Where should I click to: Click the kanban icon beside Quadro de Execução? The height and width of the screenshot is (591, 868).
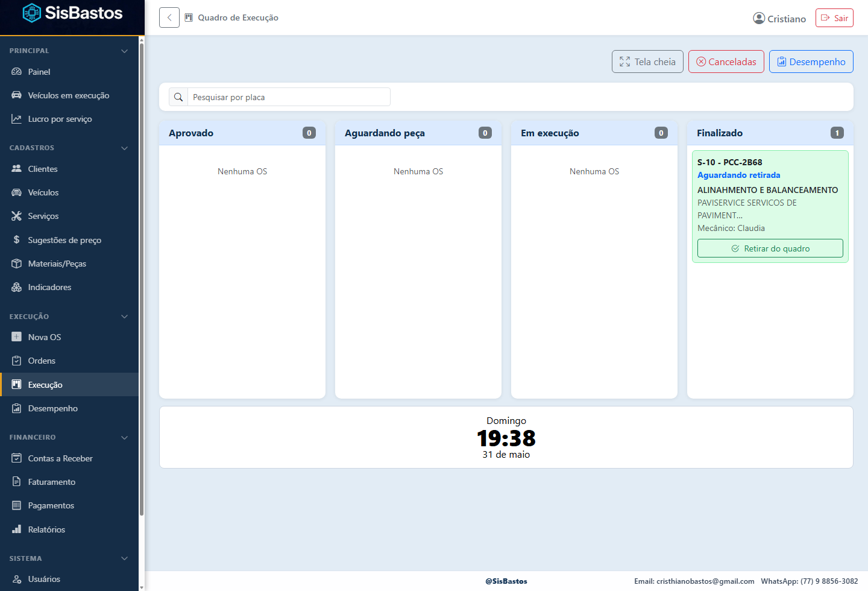coord(189,17)
